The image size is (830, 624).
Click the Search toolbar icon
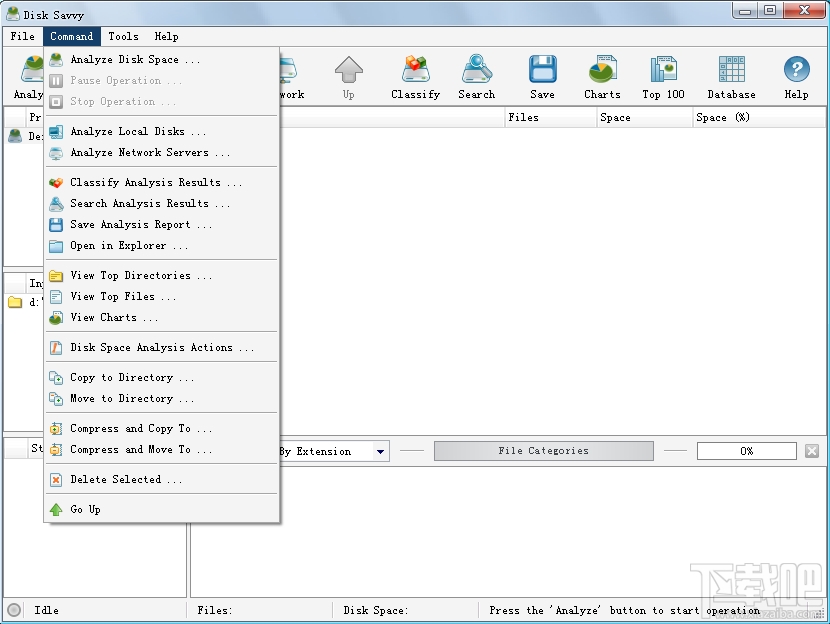point(476,70)
